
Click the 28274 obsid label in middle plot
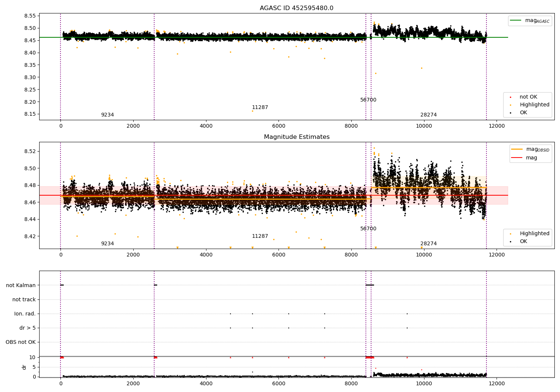(x=429, y=244)
